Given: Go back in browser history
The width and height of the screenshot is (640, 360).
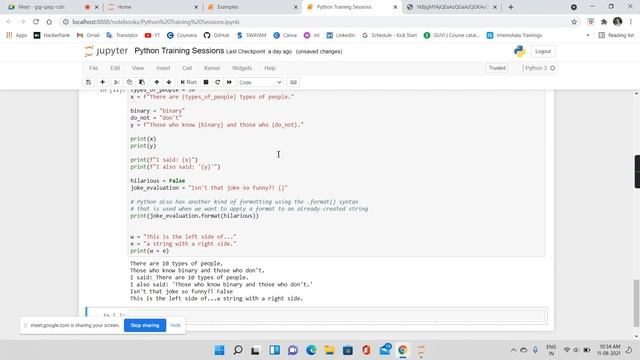Looking at the screenshot, I should 9,22.
